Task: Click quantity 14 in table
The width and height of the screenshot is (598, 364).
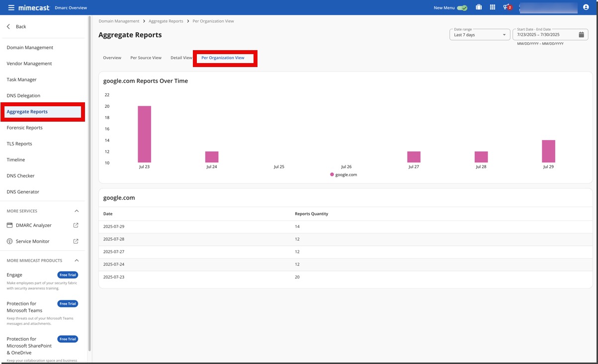Action: 297,226
